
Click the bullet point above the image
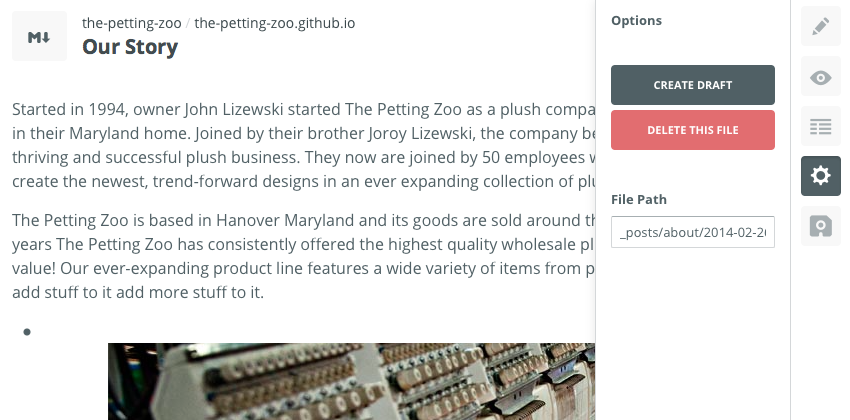pyautogui.click(x=27, y=331)
